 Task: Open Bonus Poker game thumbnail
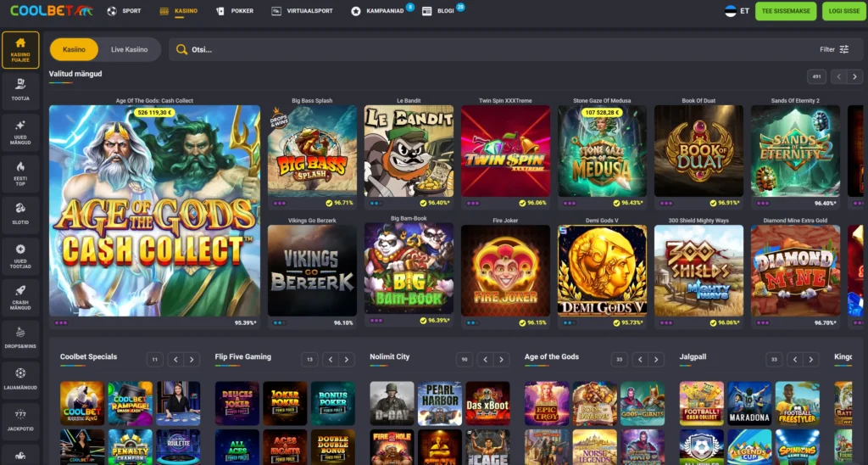[x=332, y=403]
